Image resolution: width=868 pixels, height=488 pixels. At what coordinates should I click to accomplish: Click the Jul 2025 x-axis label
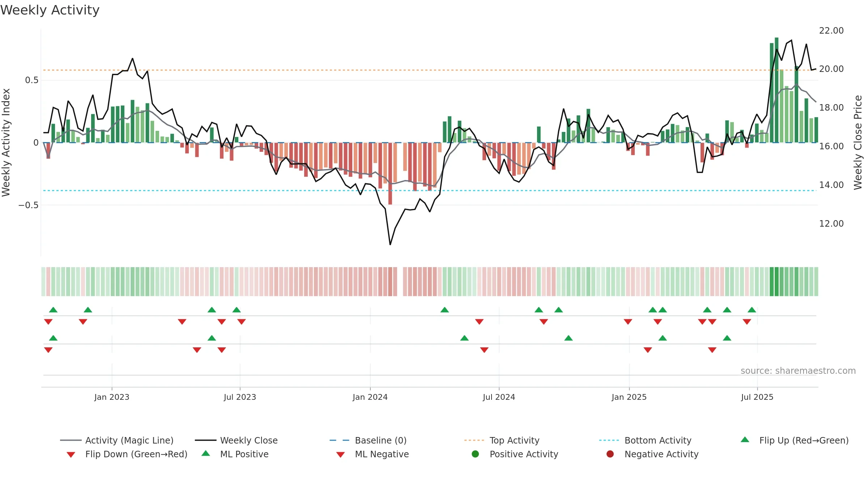757,397
